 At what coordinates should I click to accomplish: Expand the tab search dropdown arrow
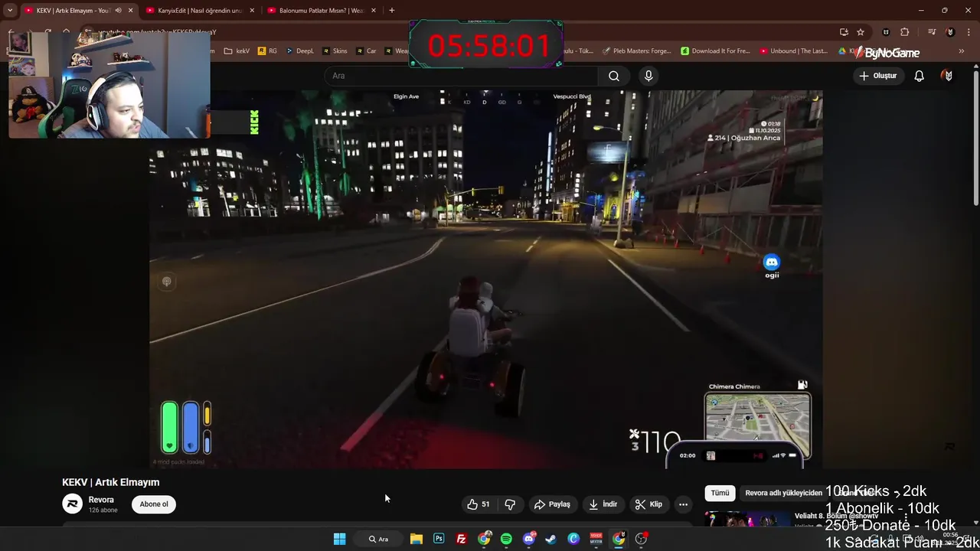click(9, 11)
